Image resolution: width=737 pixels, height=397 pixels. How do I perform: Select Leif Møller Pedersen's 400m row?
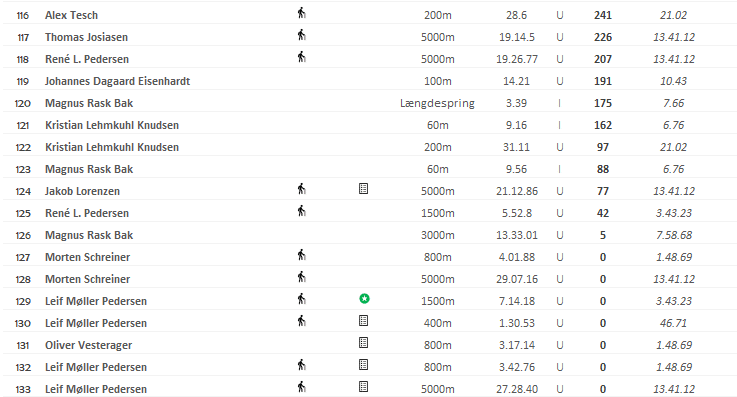[x=368, y=323]
